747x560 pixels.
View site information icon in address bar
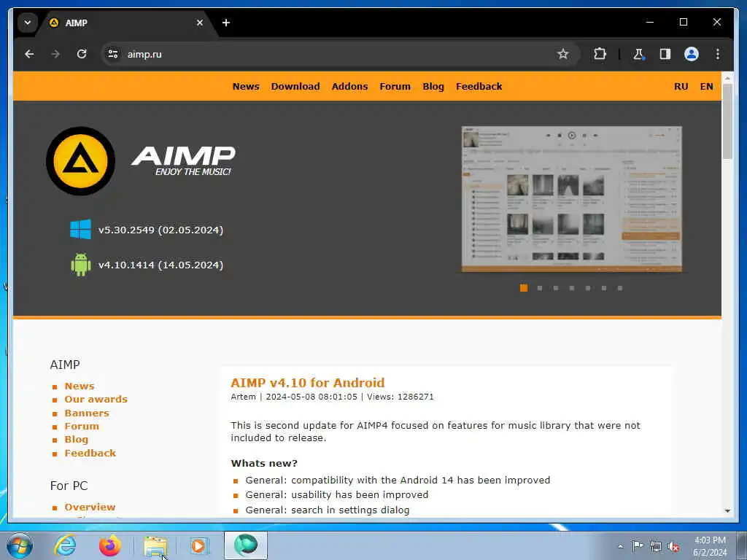pos(113,54)
